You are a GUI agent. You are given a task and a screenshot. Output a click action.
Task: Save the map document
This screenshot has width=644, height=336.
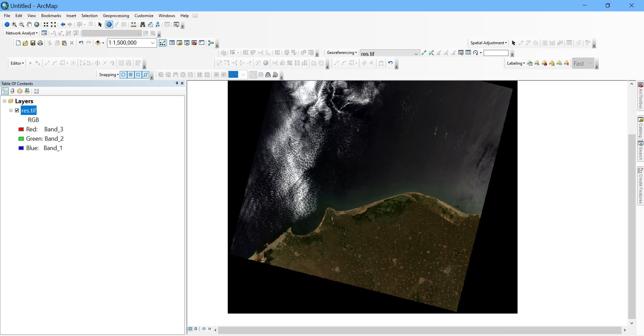(x=33, y=43)
